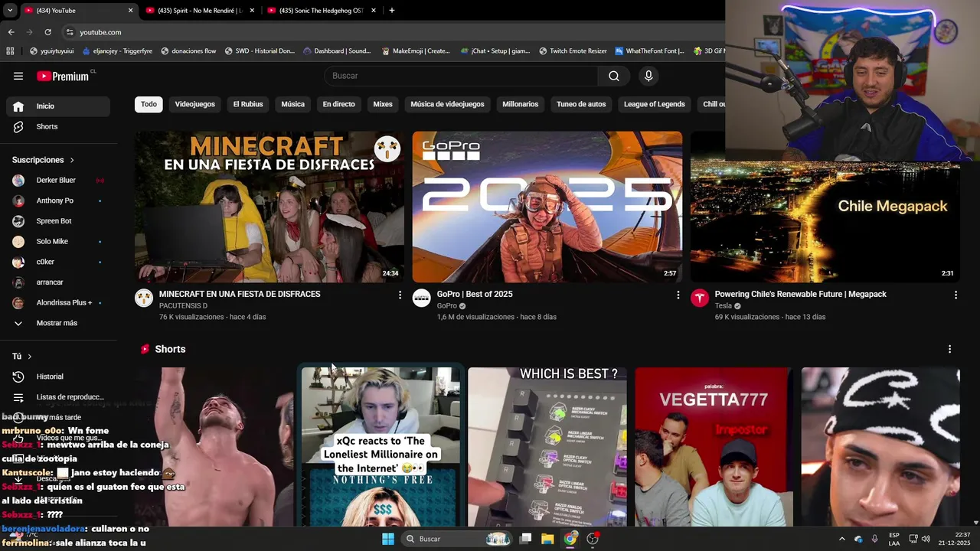Reload the page in browser toolbar
Viewport: 980px width, 551px height.
(x=47, y=32)
